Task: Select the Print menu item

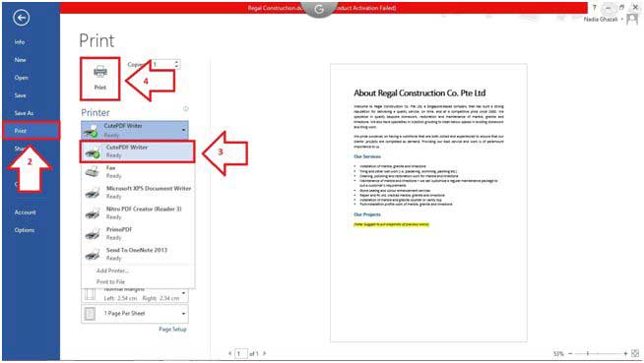Action: (31, 131)
